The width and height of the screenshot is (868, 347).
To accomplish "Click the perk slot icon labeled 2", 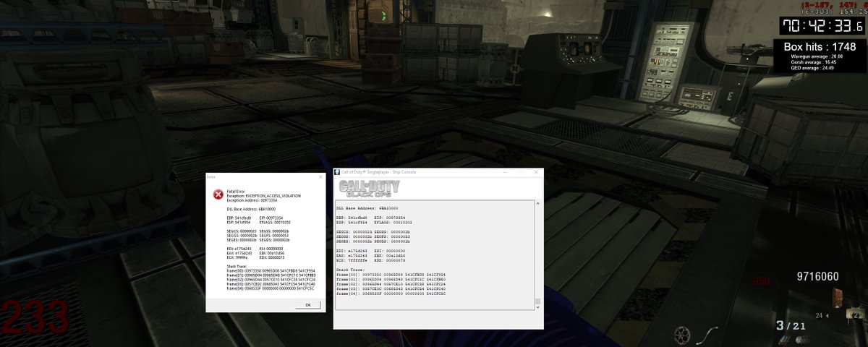I will 856,314.
